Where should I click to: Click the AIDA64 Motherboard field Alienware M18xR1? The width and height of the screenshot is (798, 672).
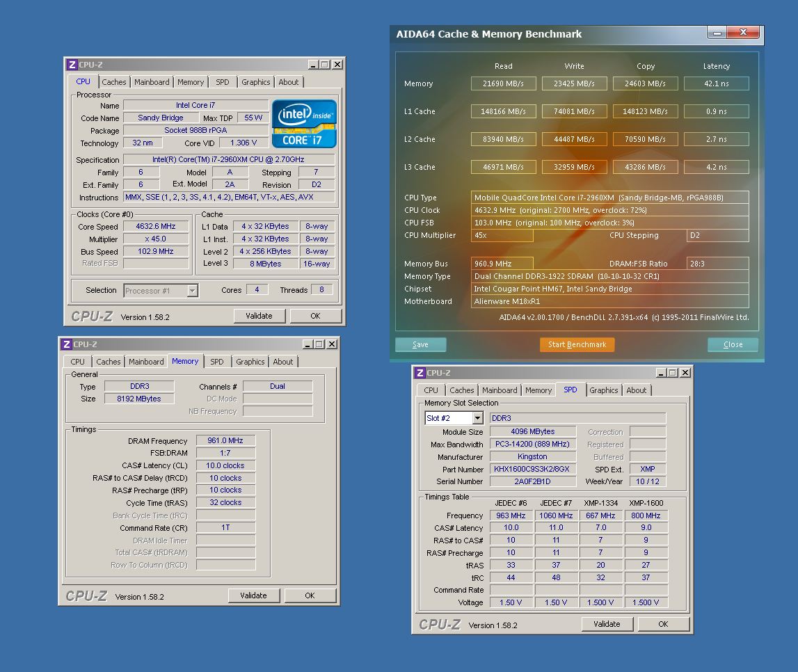click(610, 301)
